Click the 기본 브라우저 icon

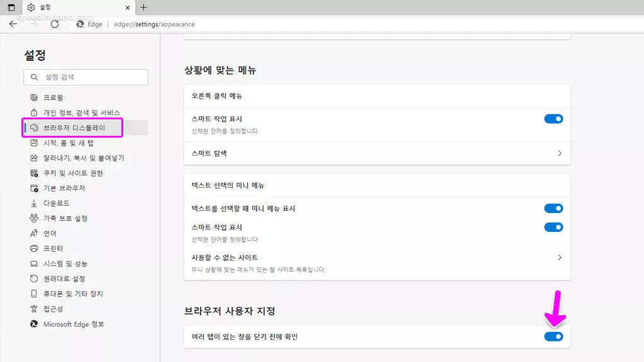pyautogui.click(x=34, y=189)
